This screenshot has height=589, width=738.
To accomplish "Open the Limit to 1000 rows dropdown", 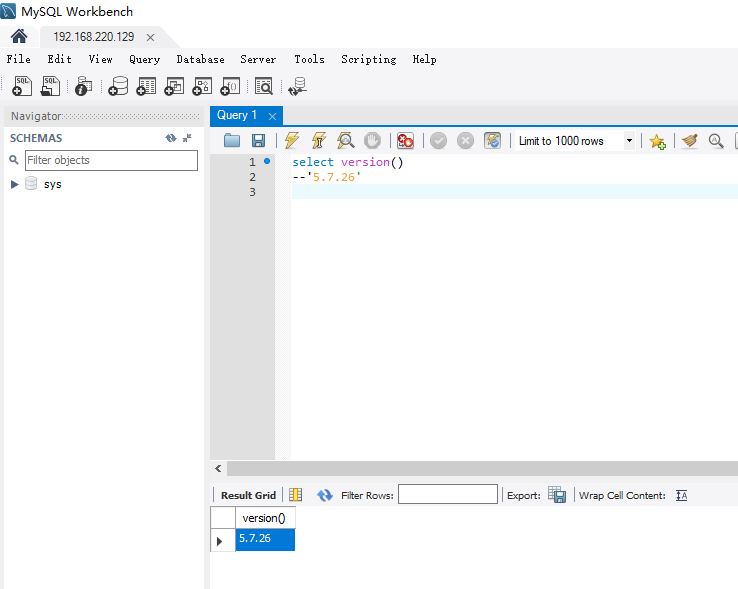I will (x=629, y=141).
